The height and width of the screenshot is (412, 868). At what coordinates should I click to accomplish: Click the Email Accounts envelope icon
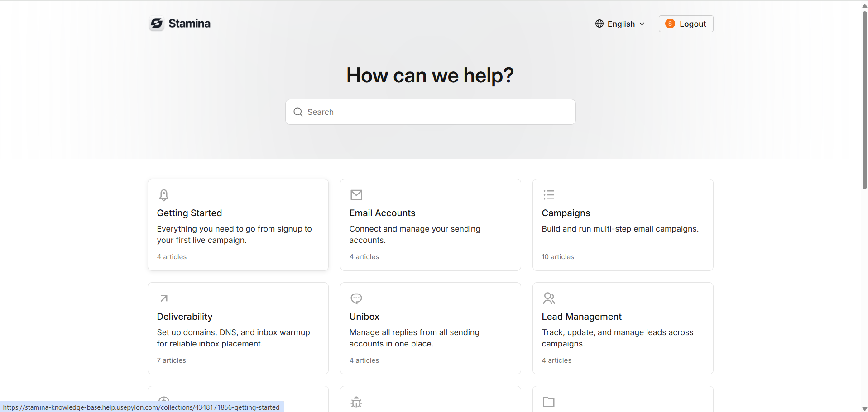[x=356, y=195]
